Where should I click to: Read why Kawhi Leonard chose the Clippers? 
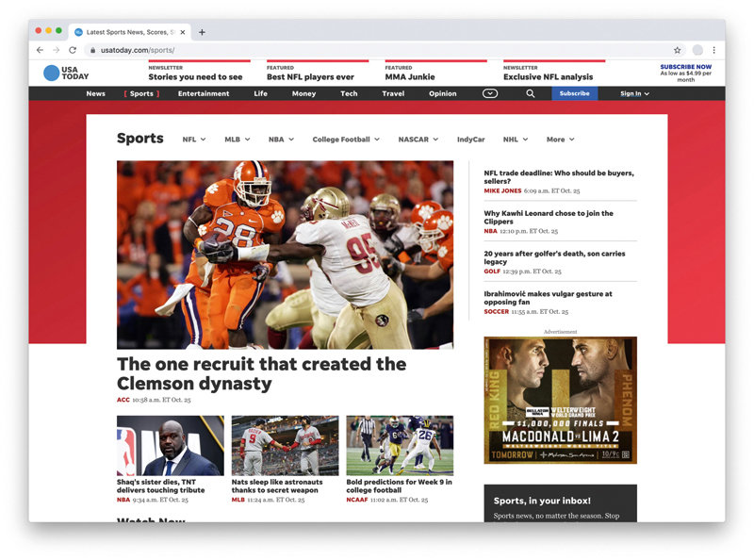pyautogui.click(x=549, y=217)
